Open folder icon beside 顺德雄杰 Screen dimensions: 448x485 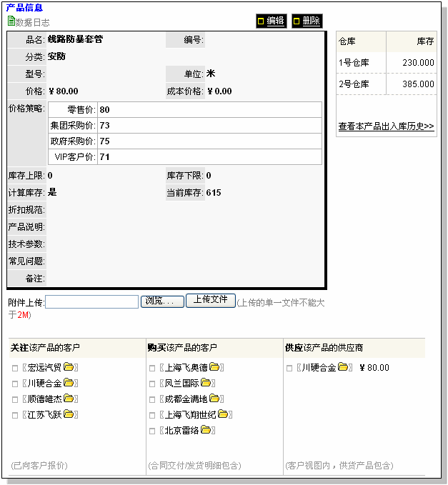coord(69,399)
